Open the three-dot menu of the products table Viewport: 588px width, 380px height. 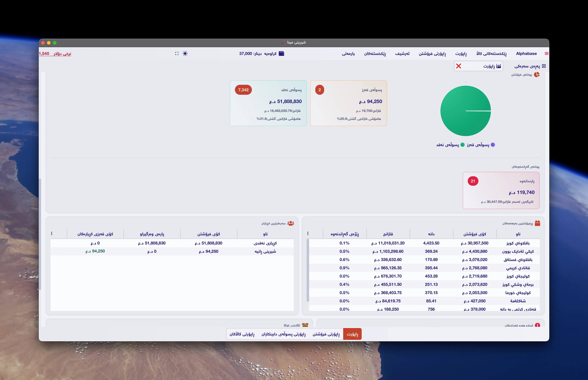click(308, 233)
